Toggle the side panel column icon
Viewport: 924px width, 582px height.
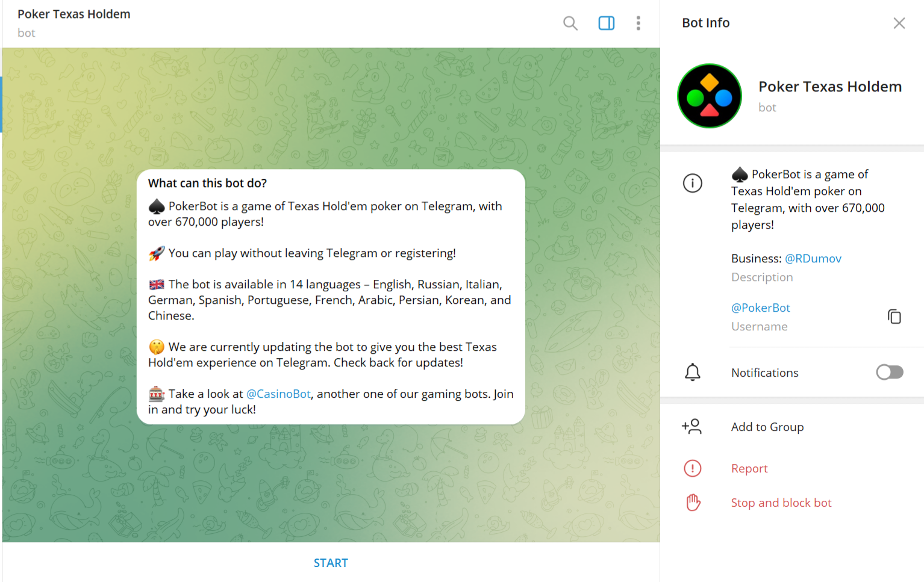[x=606, y=23]
